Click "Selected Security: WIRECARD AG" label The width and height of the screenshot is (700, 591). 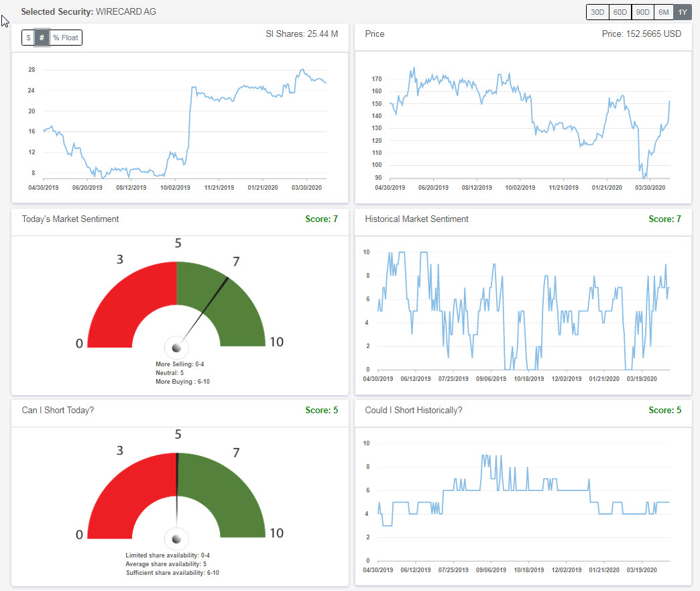[x=87, y=11]
